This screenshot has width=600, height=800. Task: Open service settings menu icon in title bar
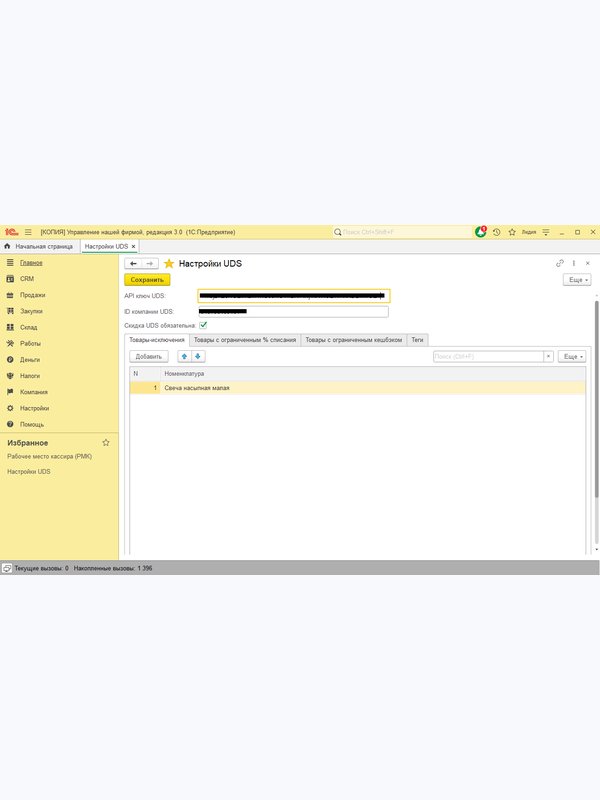(x=546, y=232)
